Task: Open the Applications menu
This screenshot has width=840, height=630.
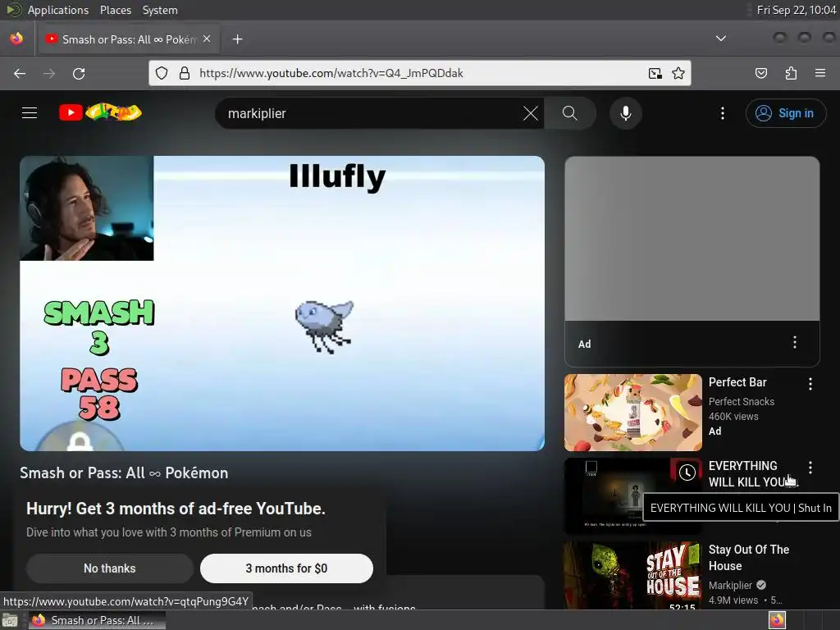Action: pyautogui.click(x=58, y=10)
